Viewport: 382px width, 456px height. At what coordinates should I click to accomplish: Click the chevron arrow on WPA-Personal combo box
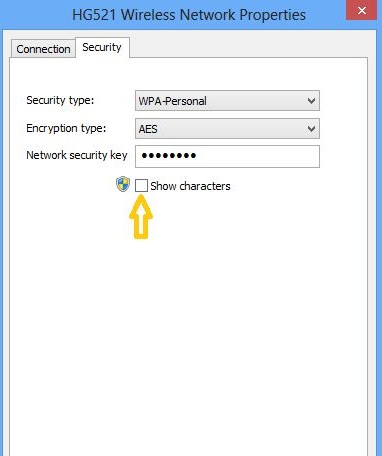point(311,101)
